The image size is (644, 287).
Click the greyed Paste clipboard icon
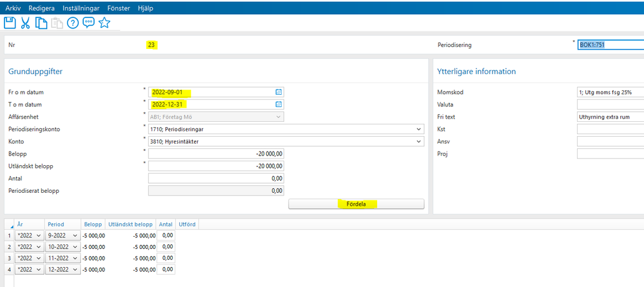point(57,23)
